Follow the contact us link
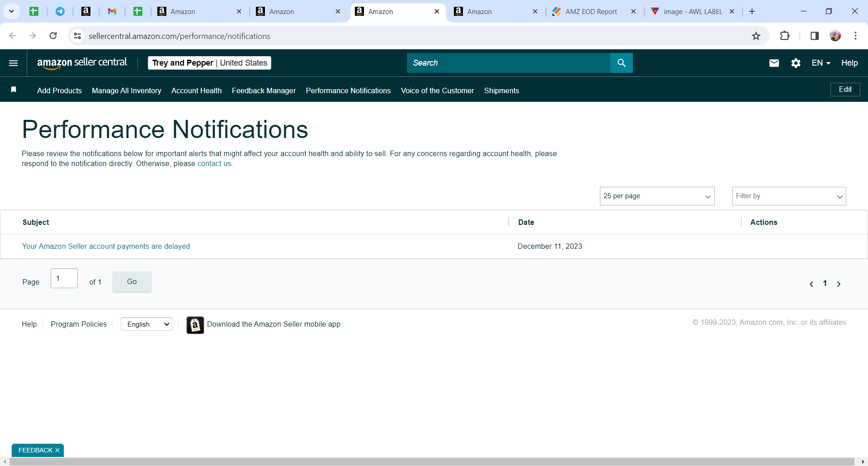The width and height of the screenshot is (868, 466). pyautogui.click(x=214, y=163)
